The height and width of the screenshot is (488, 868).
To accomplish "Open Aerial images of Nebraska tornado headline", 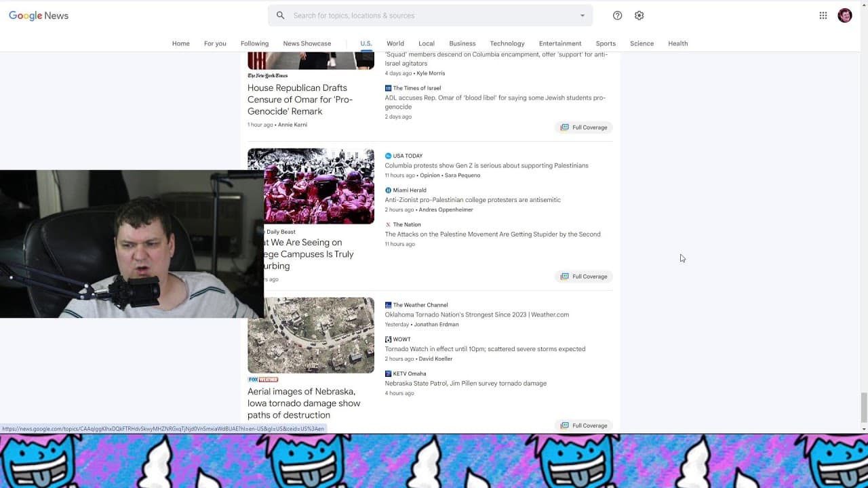I will (x=304, y=403).
